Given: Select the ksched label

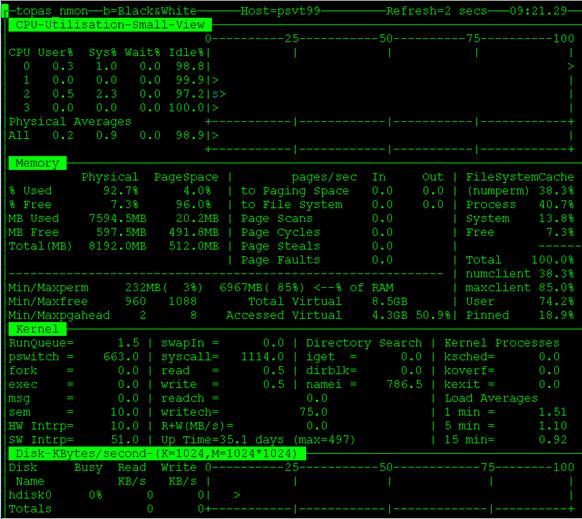Looking at the screenshot, I should [x=469, y=357].
